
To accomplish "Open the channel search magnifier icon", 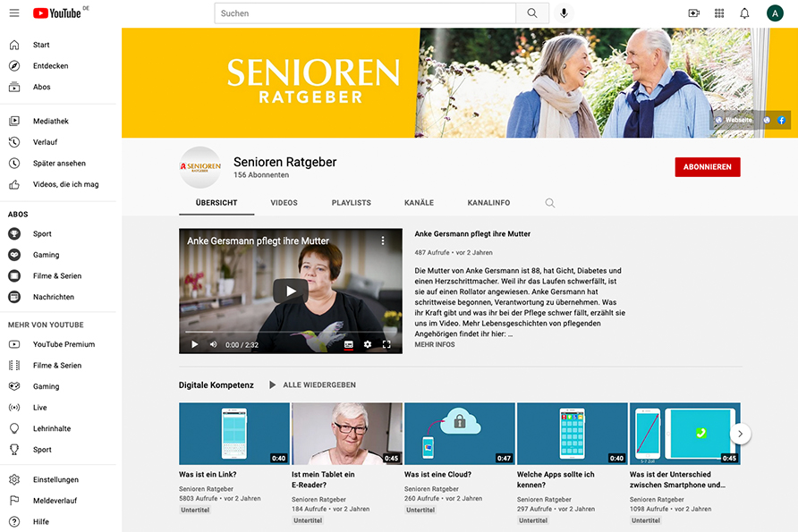I will point(550,203).
